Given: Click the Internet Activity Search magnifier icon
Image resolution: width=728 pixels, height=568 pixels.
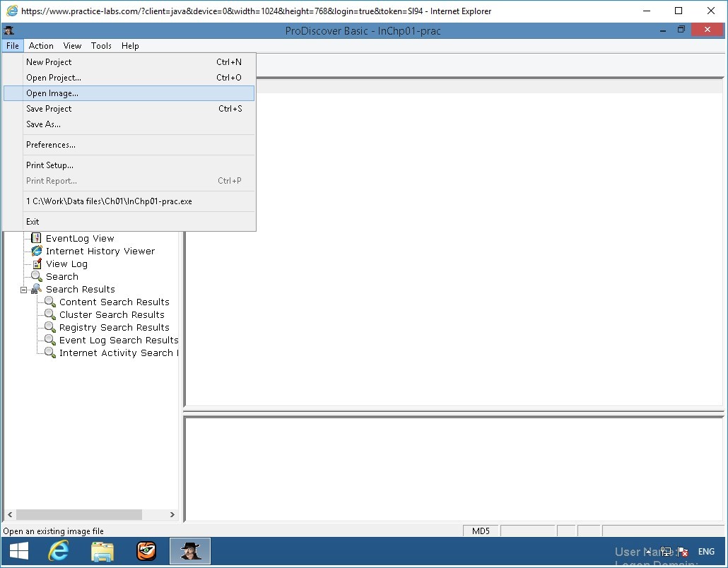Looking at the screenshot, I should click(50, 353).
